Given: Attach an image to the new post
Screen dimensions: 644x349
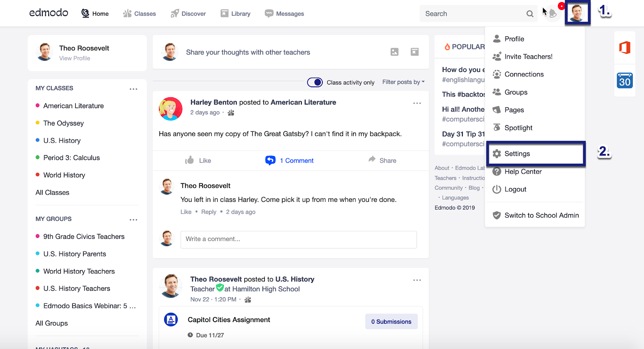Looking at the screenshot, I should tap(394, 52).
